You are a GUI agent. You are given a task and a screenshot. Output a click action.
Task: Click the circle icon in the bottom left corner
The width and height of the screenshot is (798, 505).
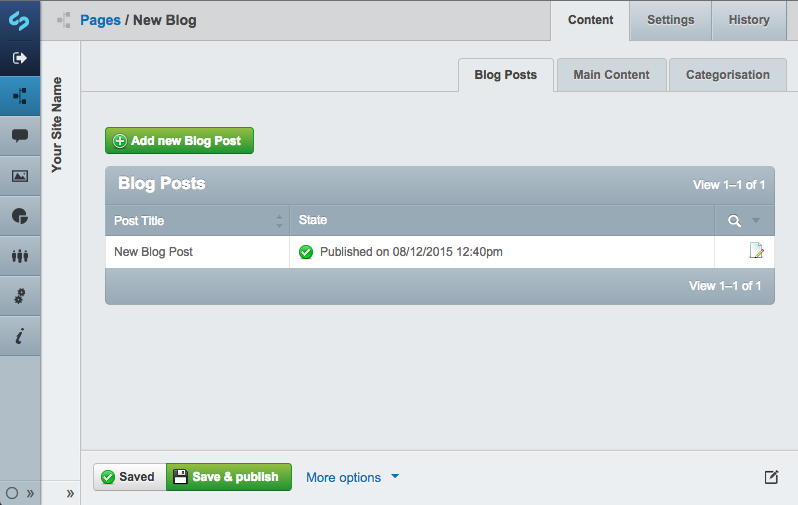[x=12, y=493]
